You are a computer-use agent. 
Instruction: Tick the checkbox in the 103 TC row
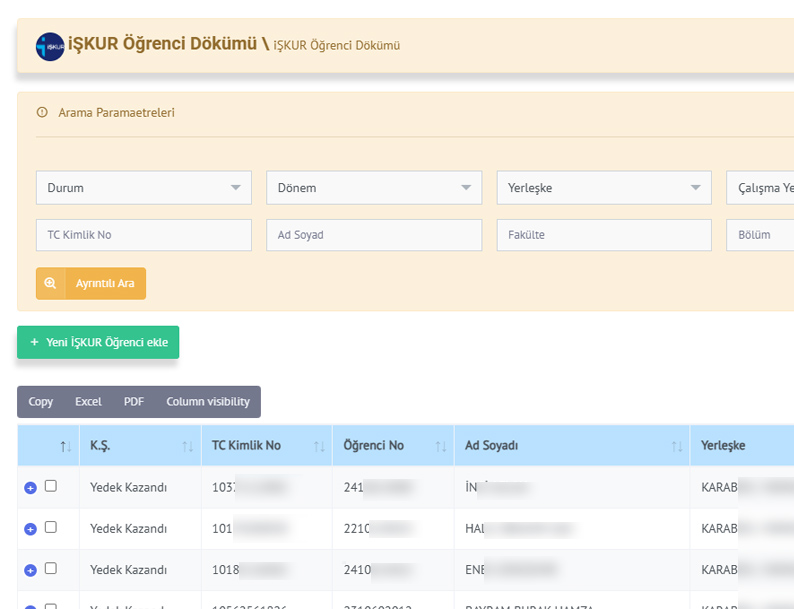(51, 486)
